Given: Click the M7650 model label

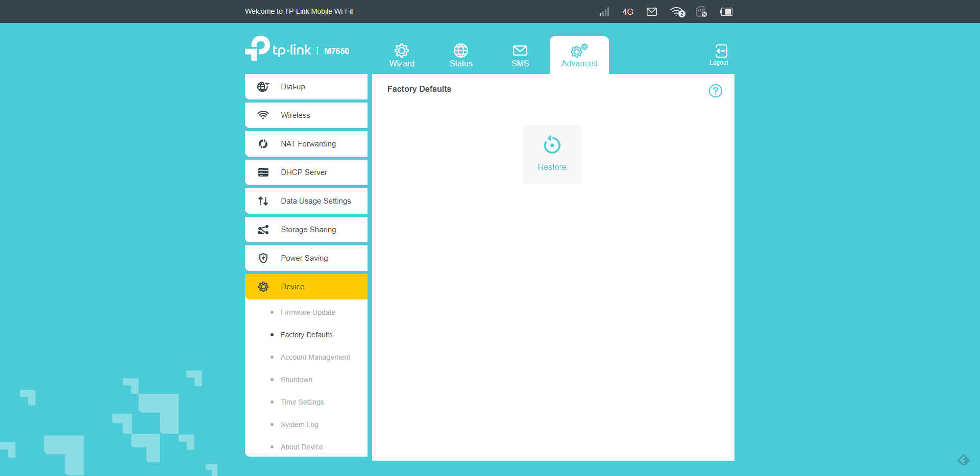Looking at the screenshot, I should tap(337, 51).
